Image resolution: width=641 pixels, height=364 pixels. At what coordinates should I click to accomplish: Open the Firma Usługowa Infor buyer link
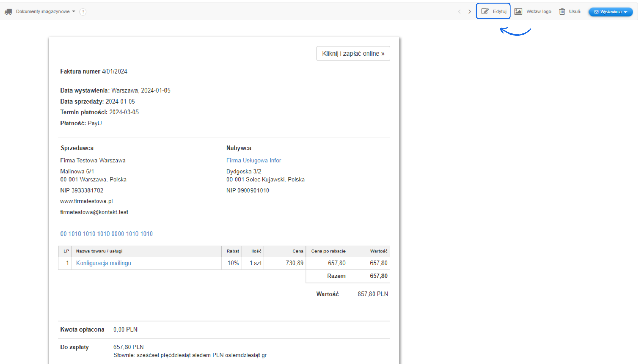[x=254, y=160]
